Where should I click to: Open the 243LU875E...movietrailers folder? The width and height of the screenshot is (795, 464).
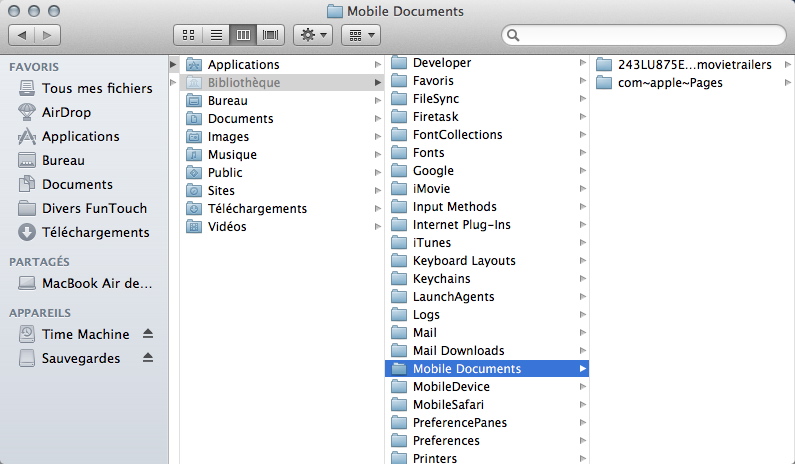692,64
